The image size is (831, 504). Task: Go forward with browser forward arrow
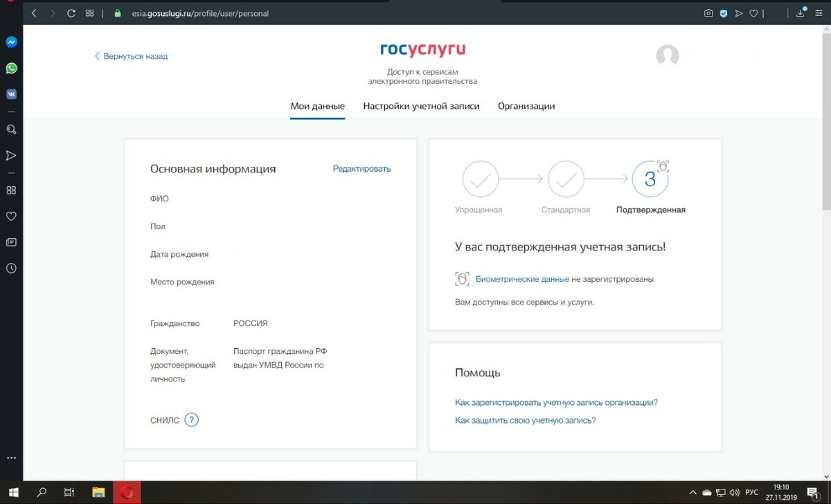[52, 13]
